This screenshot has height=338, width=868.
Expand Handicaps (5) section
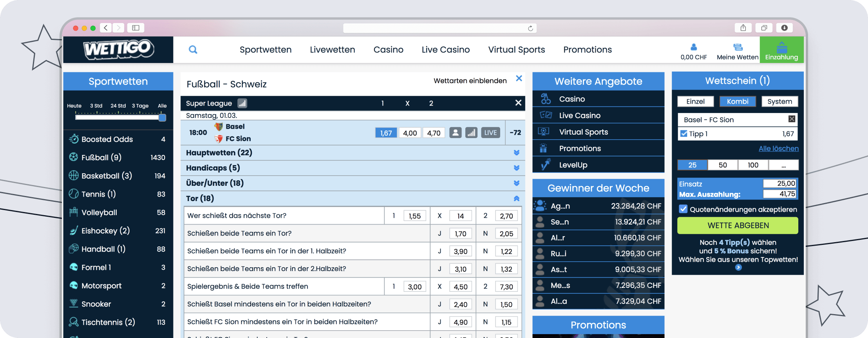coord(353,168)
